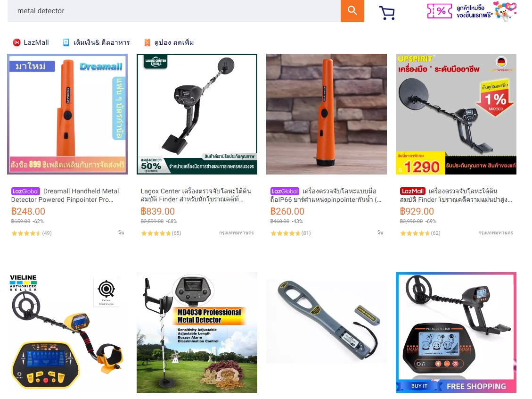
Task: Open the VIELINE yellow detector product image
Action: (67, 332)
